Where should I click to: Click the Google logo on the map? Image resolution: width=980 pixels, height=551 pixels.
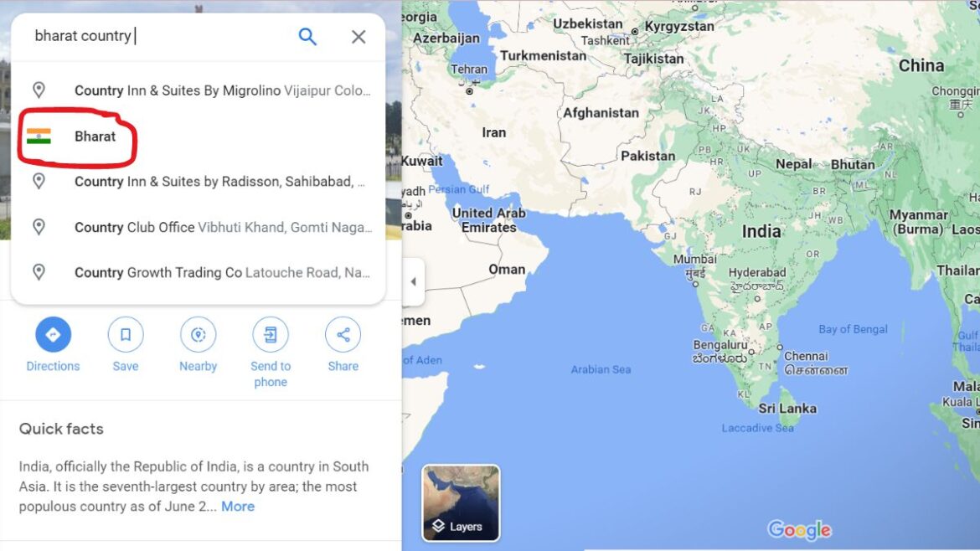pyautogui.click(x=799, y=530)
